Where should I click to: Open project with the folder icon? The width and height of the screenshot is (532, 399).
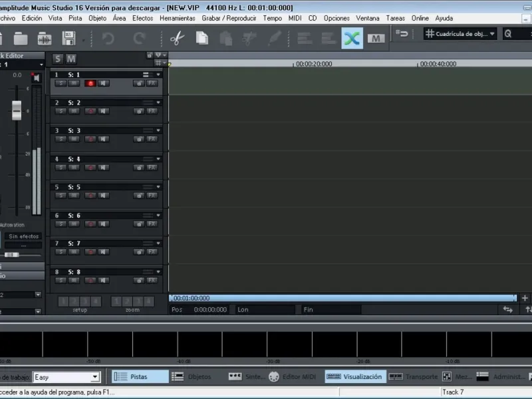(x=21, y=39)
